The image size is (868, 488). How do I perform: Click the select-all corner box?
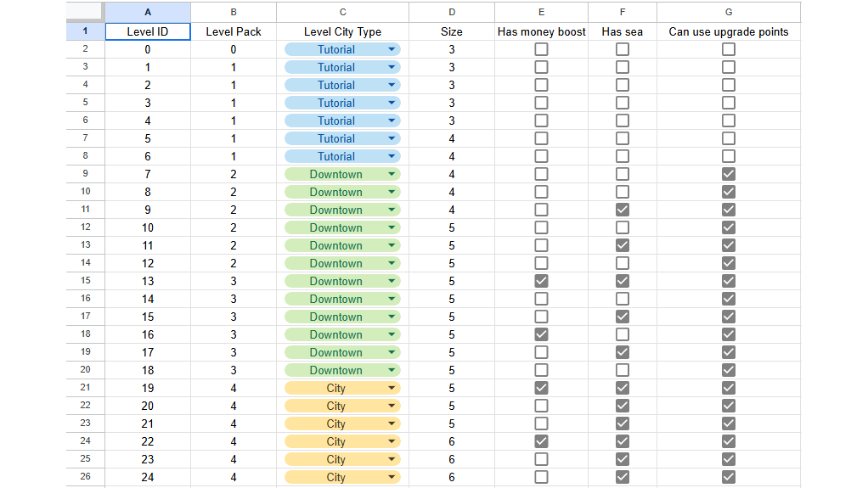pyautogui.click(x=85, y=12)
